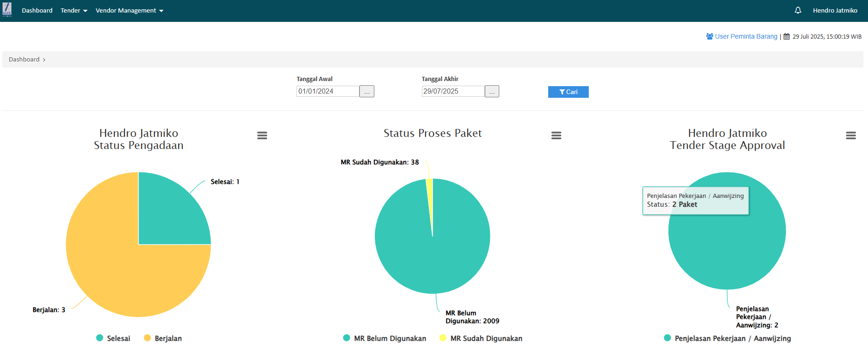Click the company logo in the navbar
This screenshot has width=868, height=346.
pyautogui.click(x=7, y=10)
